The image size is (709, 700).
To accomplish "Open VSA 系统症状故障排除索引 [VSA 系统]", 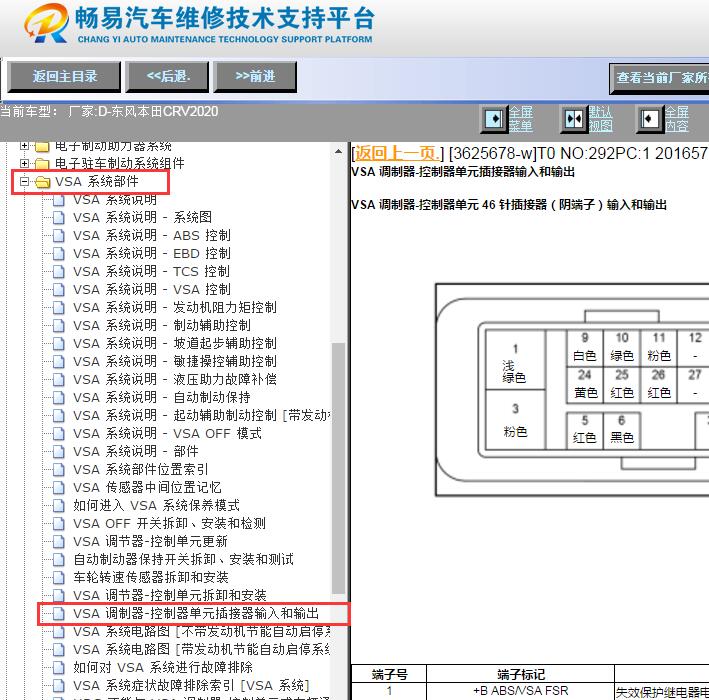I will point(191,686).
